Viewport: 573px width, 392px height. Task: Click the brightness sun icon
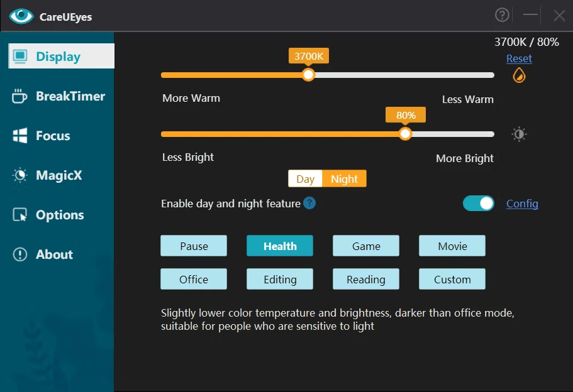click(x=519, y=134)
